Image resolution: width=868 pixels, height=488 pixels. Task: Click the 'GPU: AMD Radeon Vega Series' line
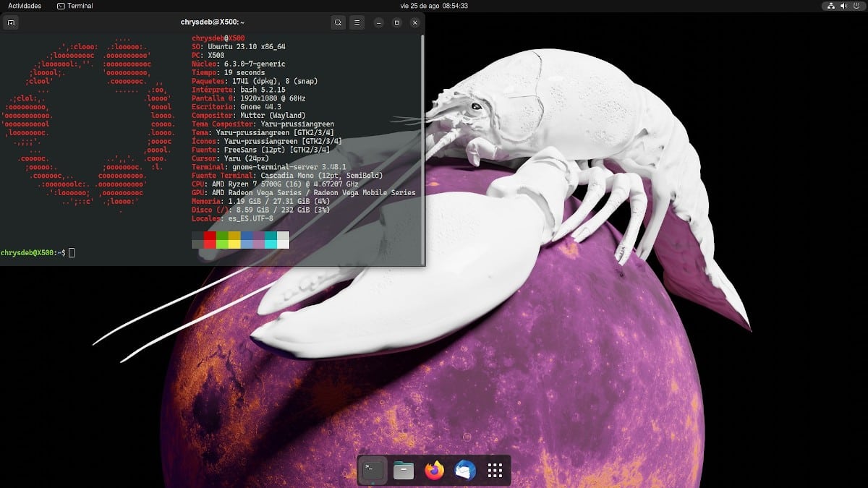point(304,193)
